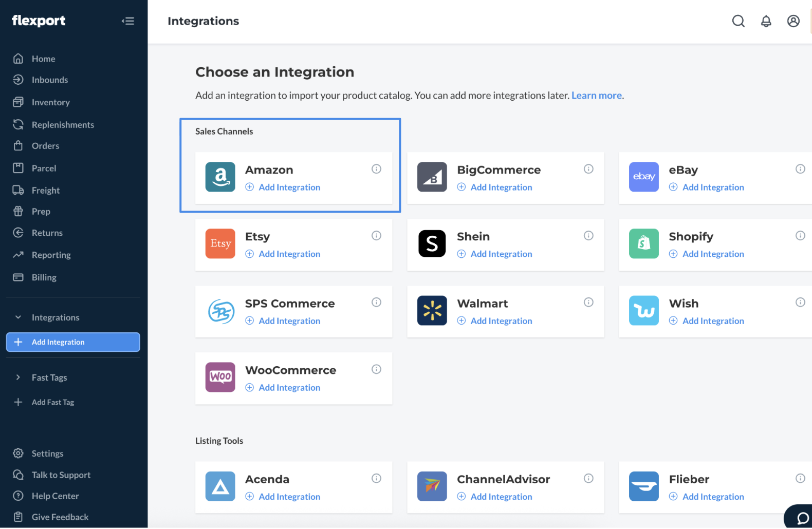812x529 pixels.
Task: Click the ChannelAdvisor logo icon
Action: pyautogui.click(x=432, y=486)
